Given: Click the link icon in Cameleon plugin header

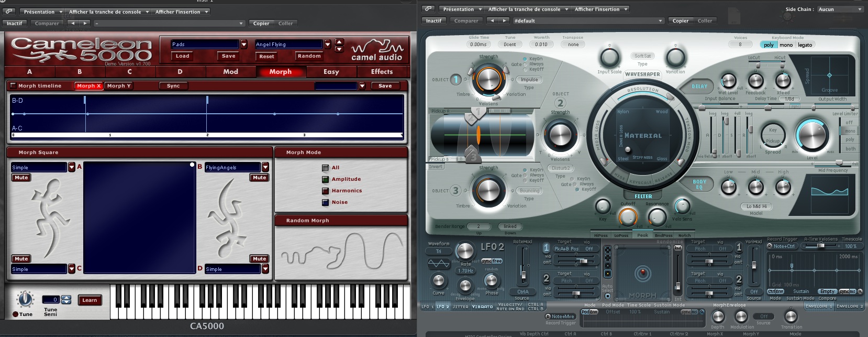Looking at the screenshot, I should tap(9, 11).
